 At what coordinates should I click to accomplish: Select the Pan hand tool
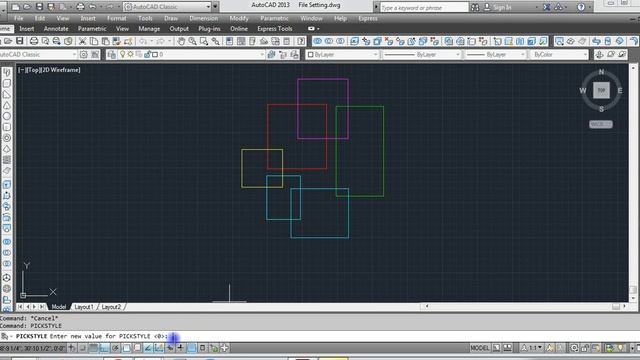tap(181, 41)
